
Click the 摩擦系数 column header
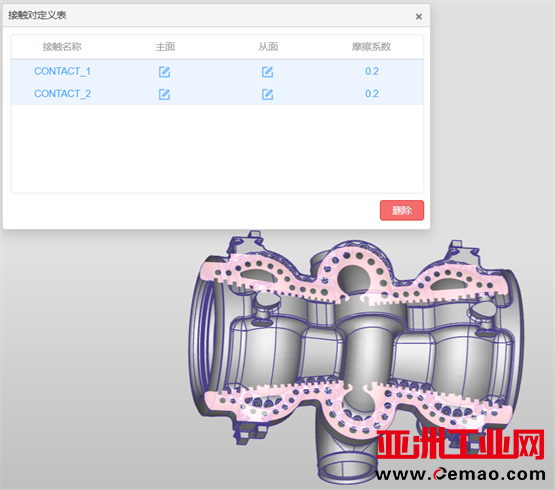coord(371,46)
